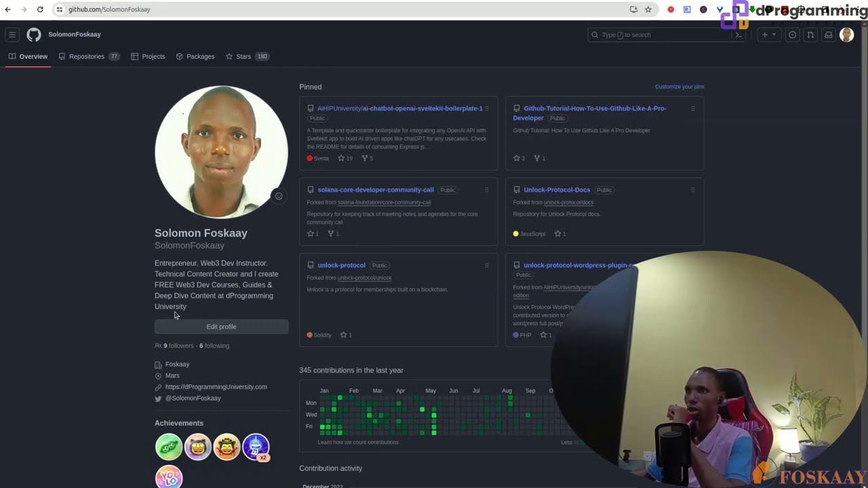The height and width of the screenshot is (488, 868).
Task: Click Customize your pins link
Action: tap(679, 87)
